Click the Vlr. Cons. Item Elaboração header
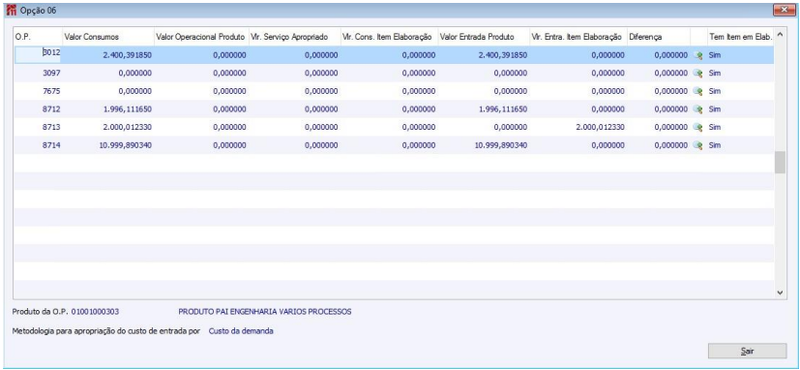Viewport: 800px width, 370px height. click(389, 37)
